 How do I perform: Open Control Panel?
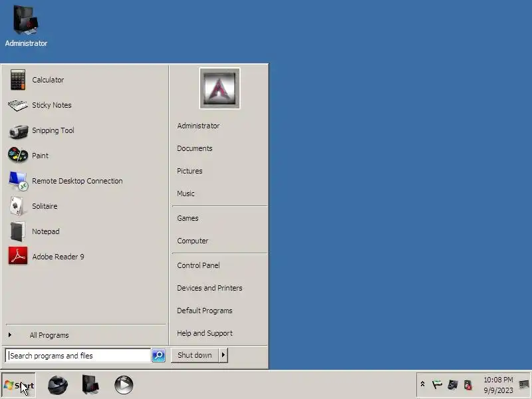click(198, 265)
